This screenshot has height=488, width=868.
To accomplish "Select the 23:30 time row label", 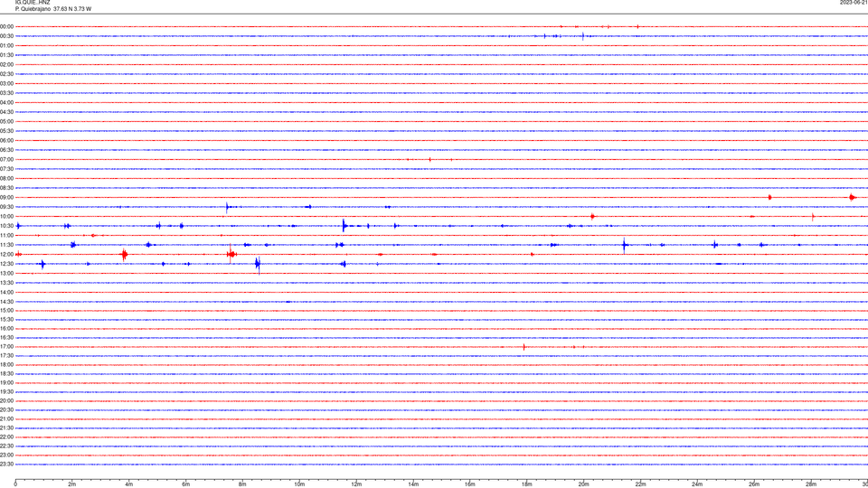I will (6, 465).
